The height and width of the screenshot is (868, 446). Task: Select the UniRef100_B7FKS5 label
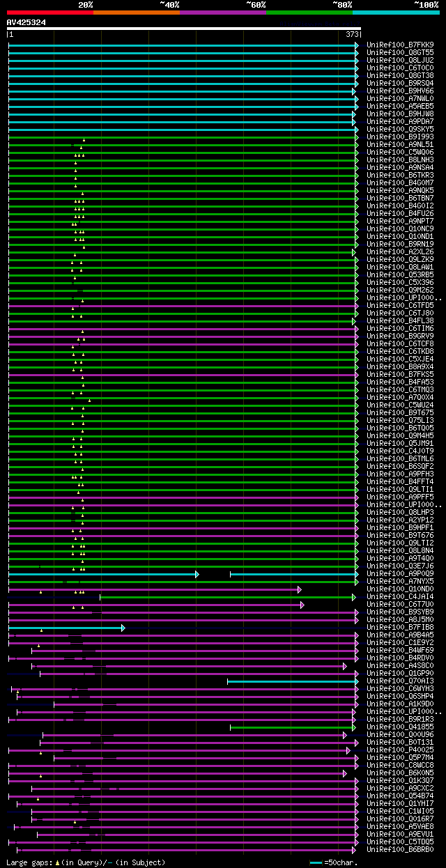coord(400,375)
